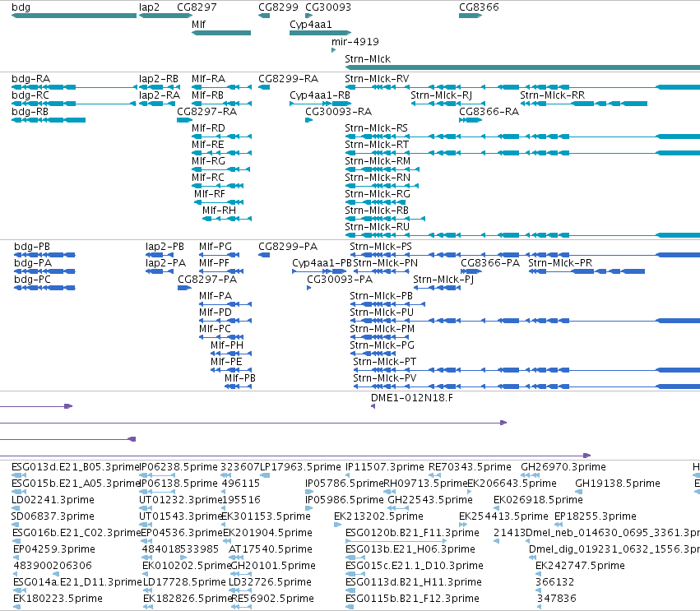Image resolution: width=700 pixels, height=611 pixels.
Task: Click transcript Strn-Mlck-RV
Action: pos(377,79)
